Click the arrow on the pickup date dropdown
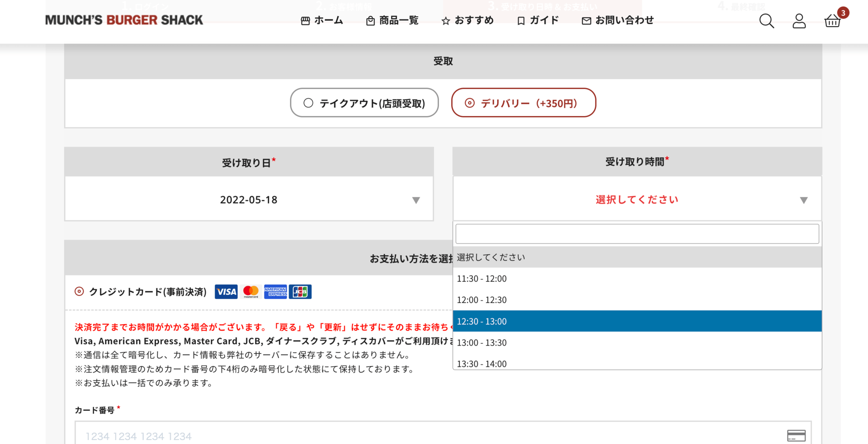Viewport: 868px width, 444px height. click(x=416, y=200)
